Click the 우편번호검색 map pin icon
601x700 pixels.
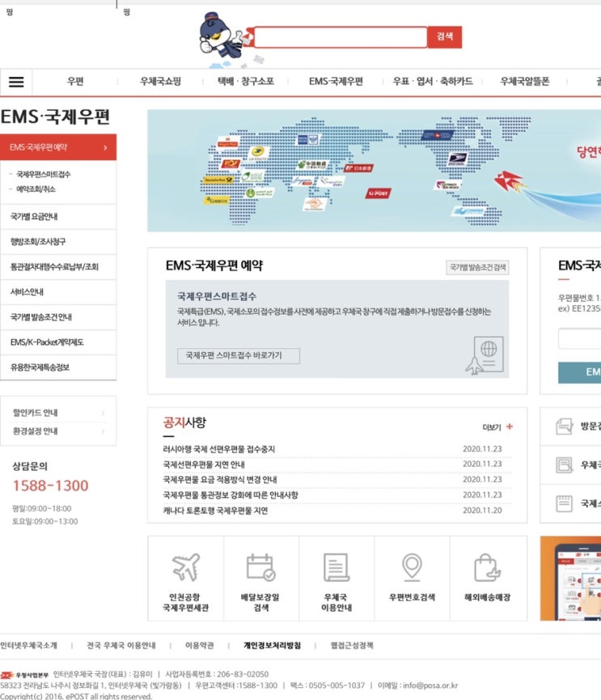pyautogui.click(x=412, y=567)
